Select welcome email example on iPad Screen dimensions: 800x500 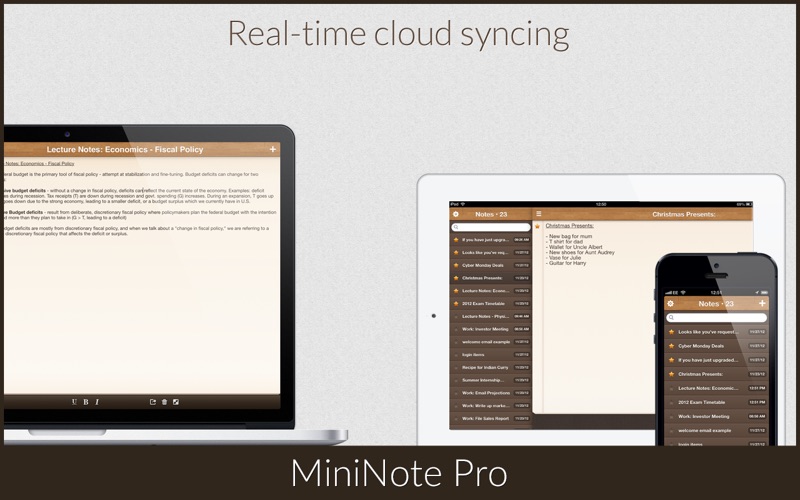pos(491,342)
